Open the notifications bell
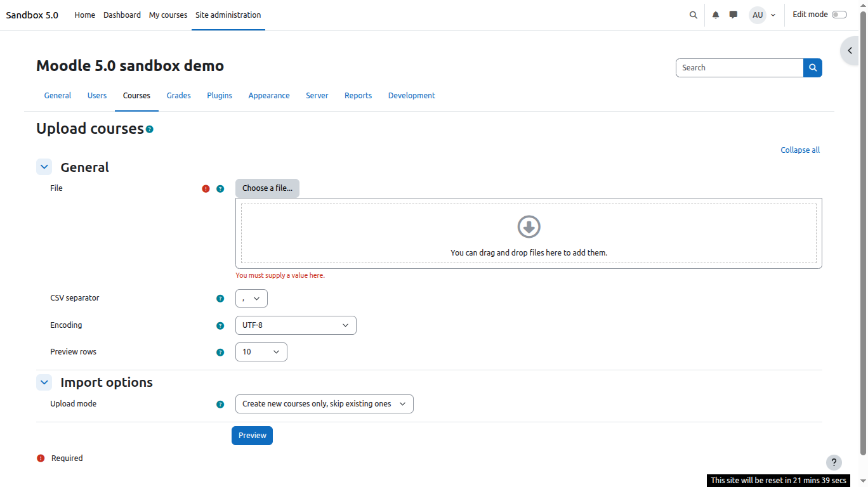Viewport: 868px width, 487px height. coord(716,15)
